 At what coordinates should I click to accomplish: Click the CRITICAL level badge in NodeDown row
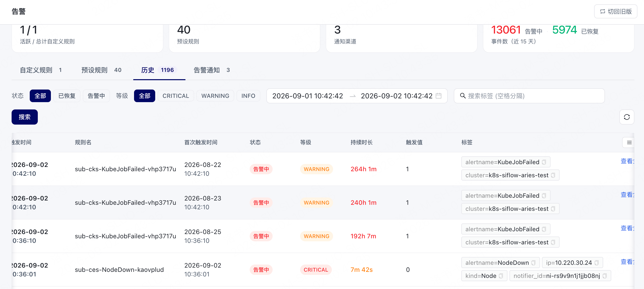click(x=316, y=270)
